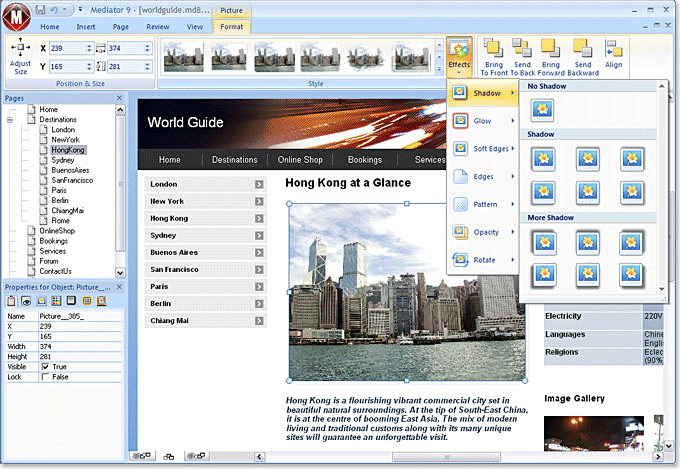Click the Mediator application logo button

click(18, 16)
